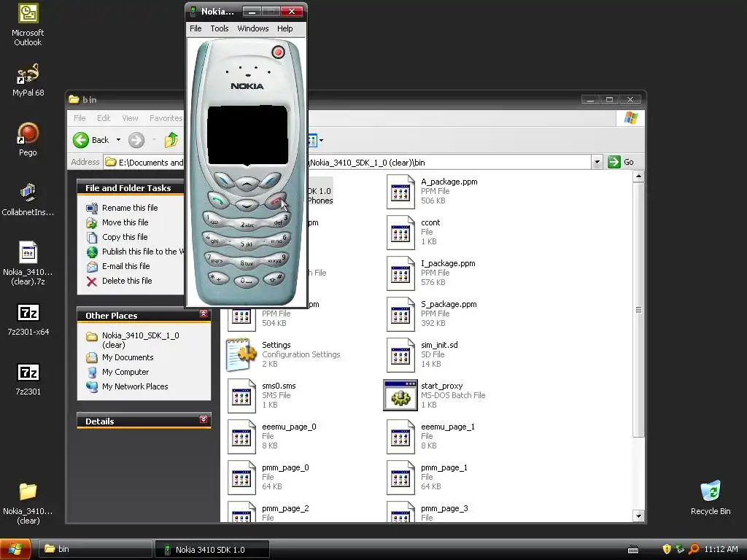Open Edit menu in bin explorer window
This screenshot has height=560, width=747.
point(104,118)
